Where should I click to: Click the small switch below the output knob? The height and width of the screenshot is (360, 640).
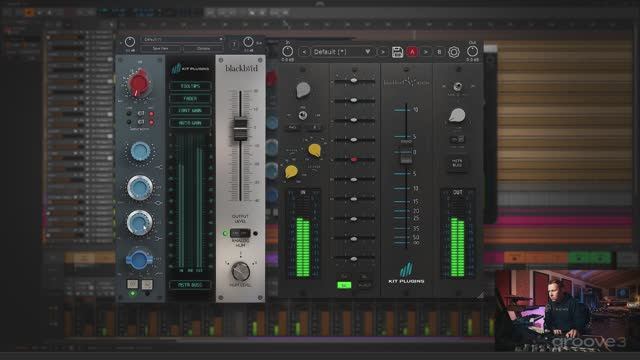click(457, 140)
